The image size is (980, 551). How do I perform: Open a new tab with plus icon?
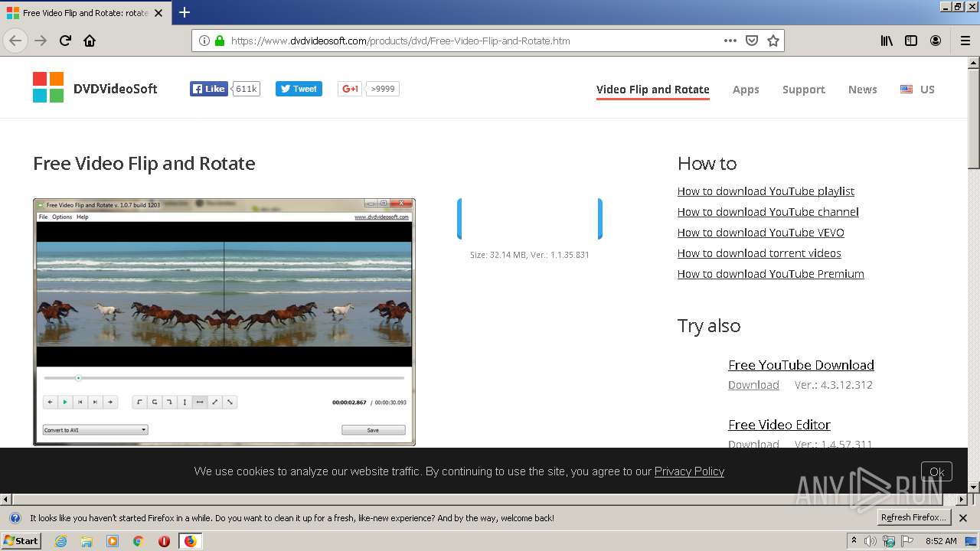(185, 12)
